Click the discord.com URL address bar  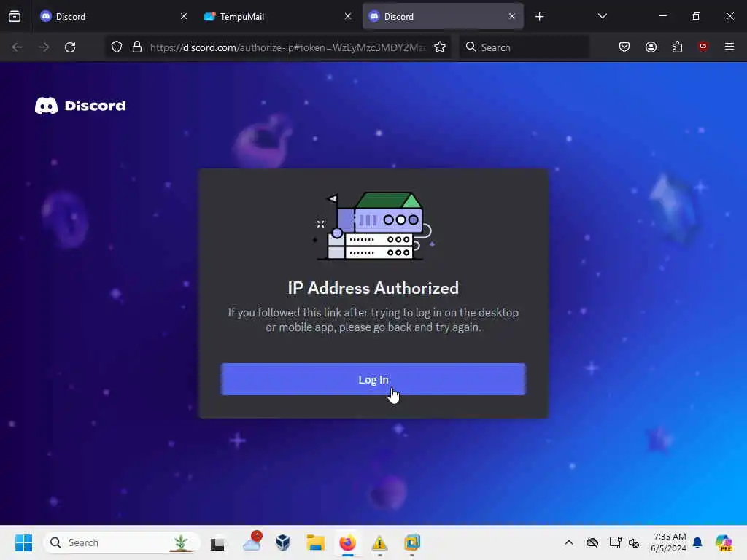(x=287, y=47)
